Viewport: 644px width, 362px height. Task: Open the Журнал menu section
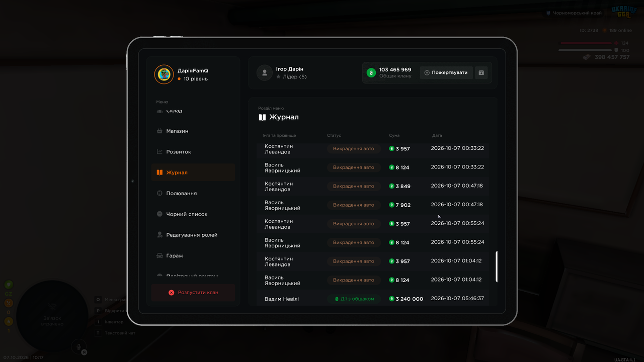coord(193,172)
